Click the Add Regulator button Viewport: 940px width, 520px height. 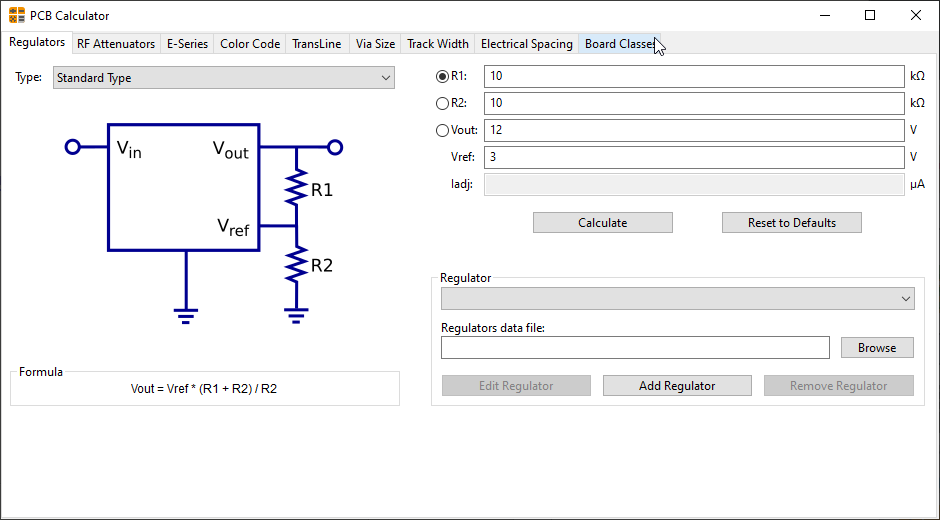pyautogui.click(x=677, y=386)
